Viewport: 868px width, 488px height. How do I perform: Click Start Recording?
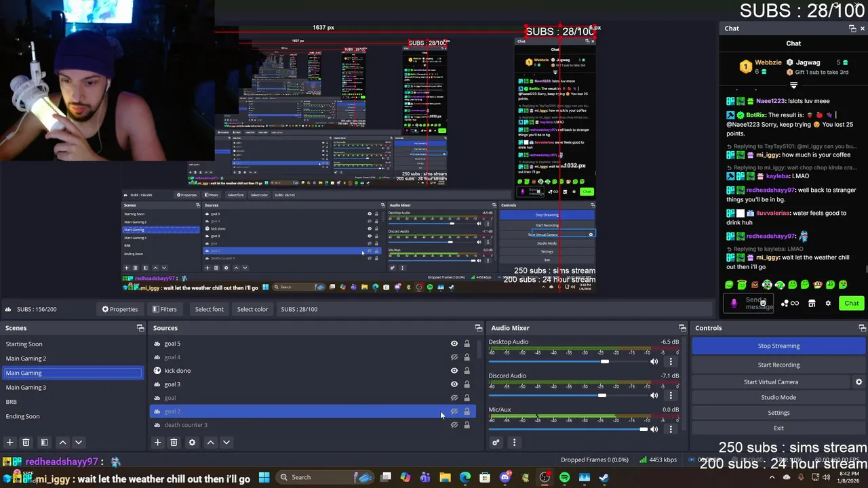778,365
